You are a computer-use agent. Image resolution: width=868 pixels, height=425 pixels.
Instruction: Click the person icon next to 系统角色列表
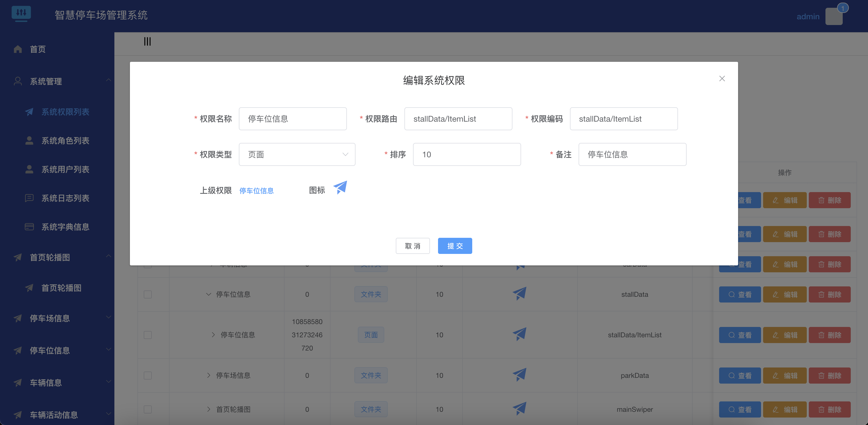29,141
